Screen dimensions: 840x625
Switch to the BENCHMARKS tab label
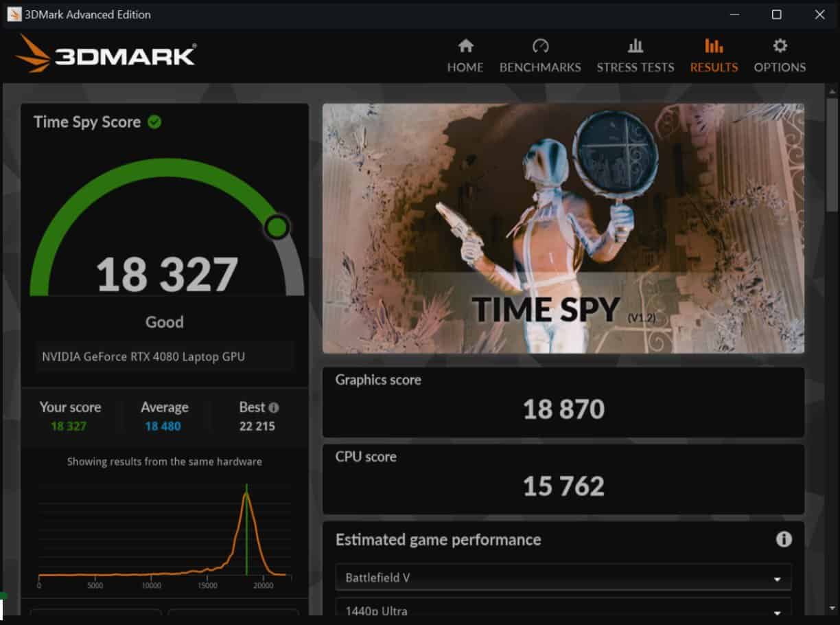[540, 67]
